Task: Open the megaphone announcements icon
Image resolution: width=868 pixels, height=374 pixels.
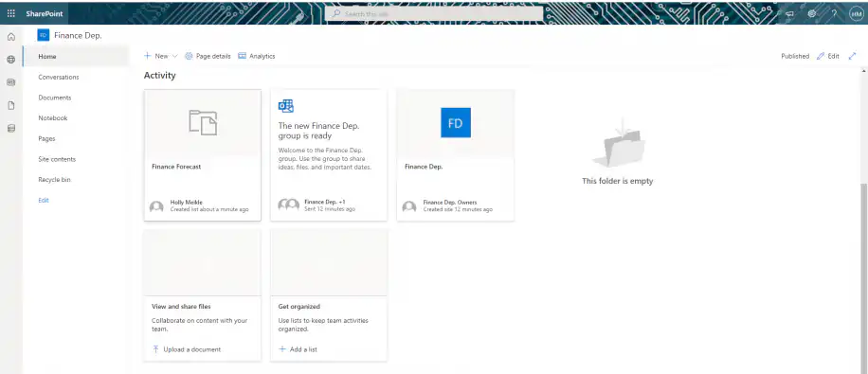Action: point(789,14)
